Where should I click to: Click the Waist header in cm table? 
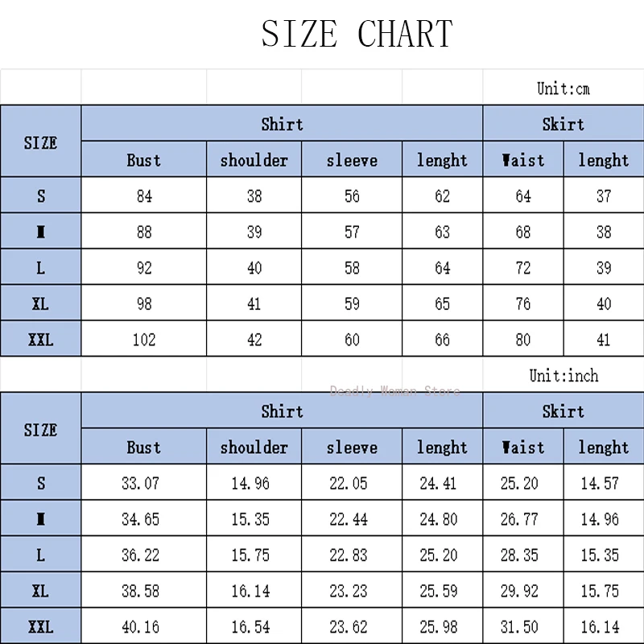click(x=523, y=159)
